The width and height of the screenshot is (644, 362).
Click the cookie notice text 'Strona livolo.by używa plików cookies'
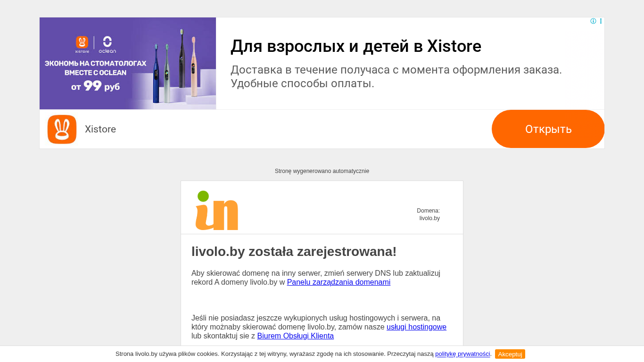pyautogui.click(x=167, y=354)
